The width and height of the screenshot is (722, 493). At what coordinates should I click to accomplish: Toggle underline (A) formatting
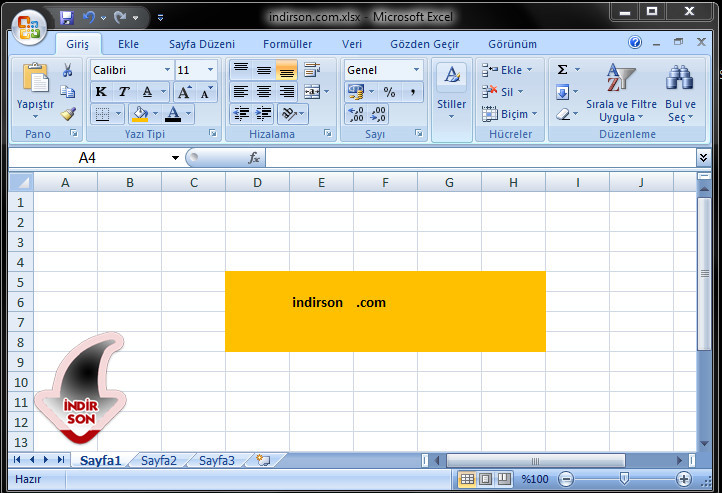[x=147, y=92]
